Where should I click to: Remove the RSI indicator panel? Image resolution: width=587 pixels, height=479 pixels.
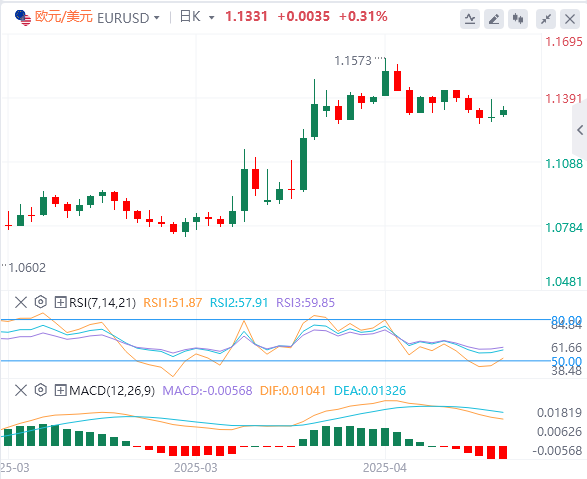click(x=21, y=302)
